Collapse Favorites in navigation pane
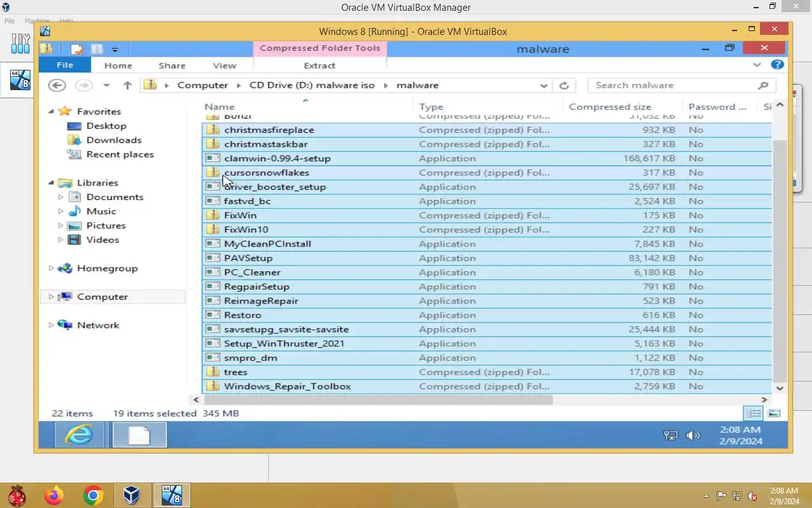 pos(51,111)
